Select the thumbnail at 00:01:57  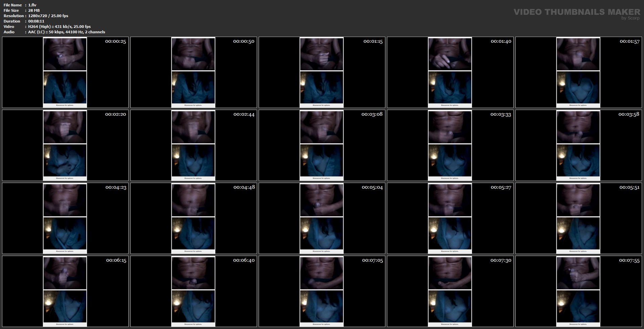pyautogui.click(x=578, y=72)
